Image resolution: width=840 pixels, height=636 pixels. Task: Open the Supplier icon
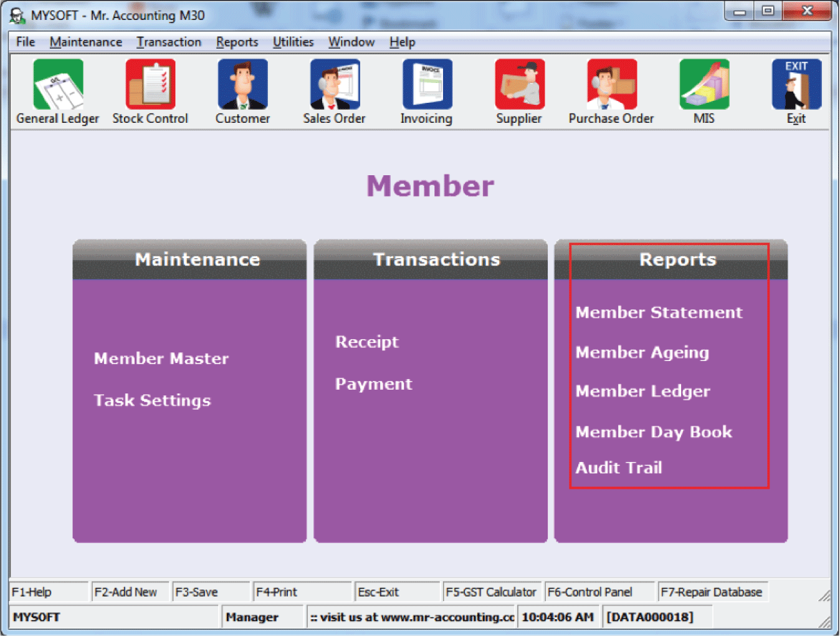pyautogui.click(x=520, y=84)
